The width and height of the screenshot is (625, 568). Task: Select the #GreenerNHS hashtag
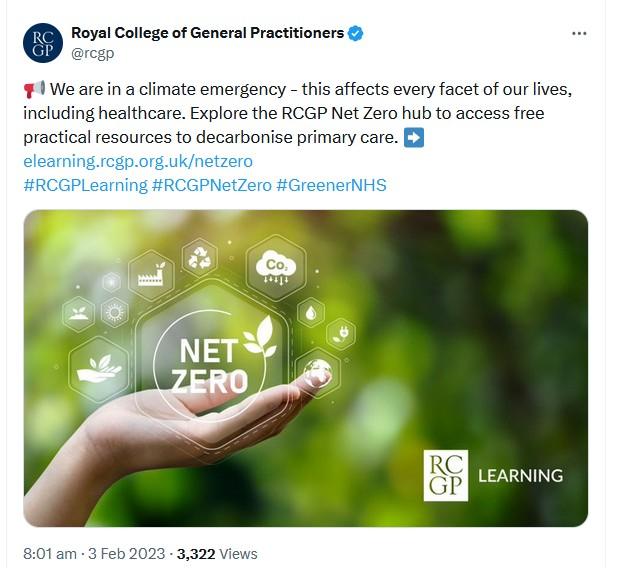pyautogui.click(x=331, y=185)
